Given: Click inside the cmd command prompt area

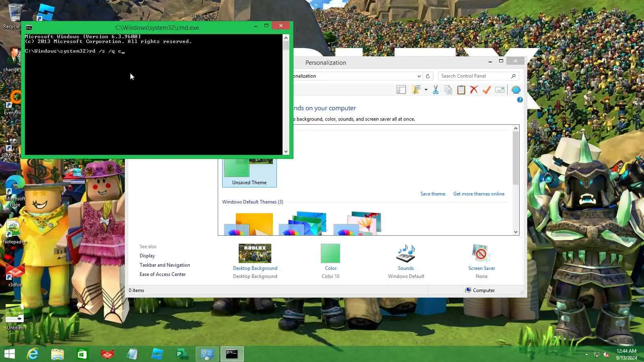Looking at the screenshot, I should pos(154,95).
